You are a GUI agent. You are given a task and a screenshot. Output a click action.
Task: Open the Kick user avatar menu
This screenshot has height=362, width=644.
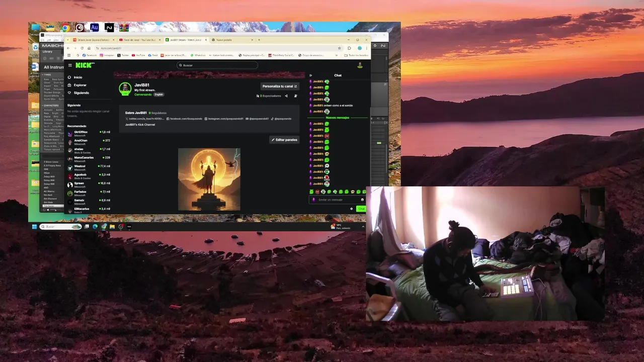point(360,65)
